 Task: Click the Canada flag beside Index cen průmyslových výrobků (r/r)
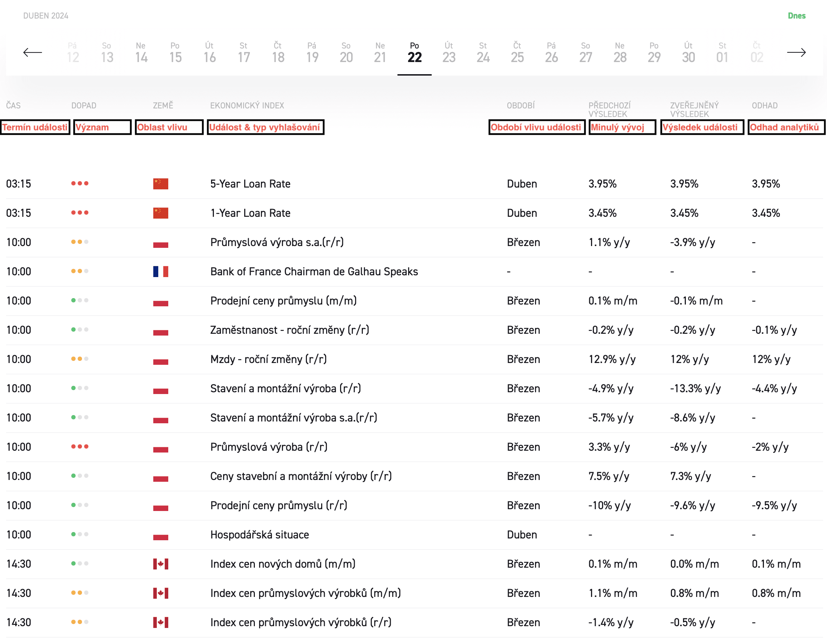pyautogui.click(x=160, y=622)
